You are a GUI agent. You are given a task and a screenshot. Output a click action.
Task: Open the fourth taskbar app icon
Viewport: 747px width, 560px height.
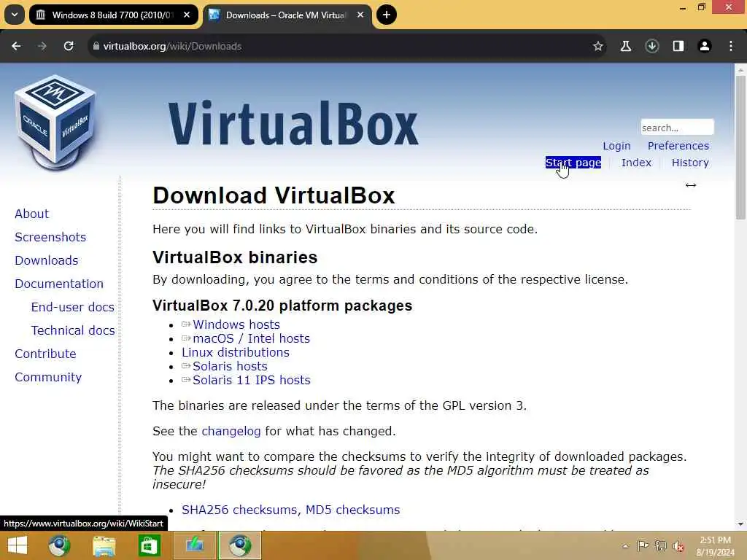(x=194, y=545)
